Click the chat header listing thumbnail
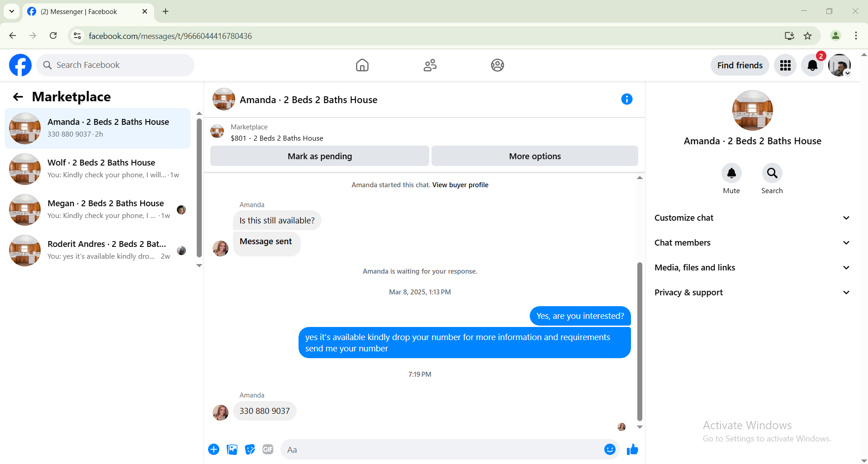 pyautogui.click(x=224, y=99)
